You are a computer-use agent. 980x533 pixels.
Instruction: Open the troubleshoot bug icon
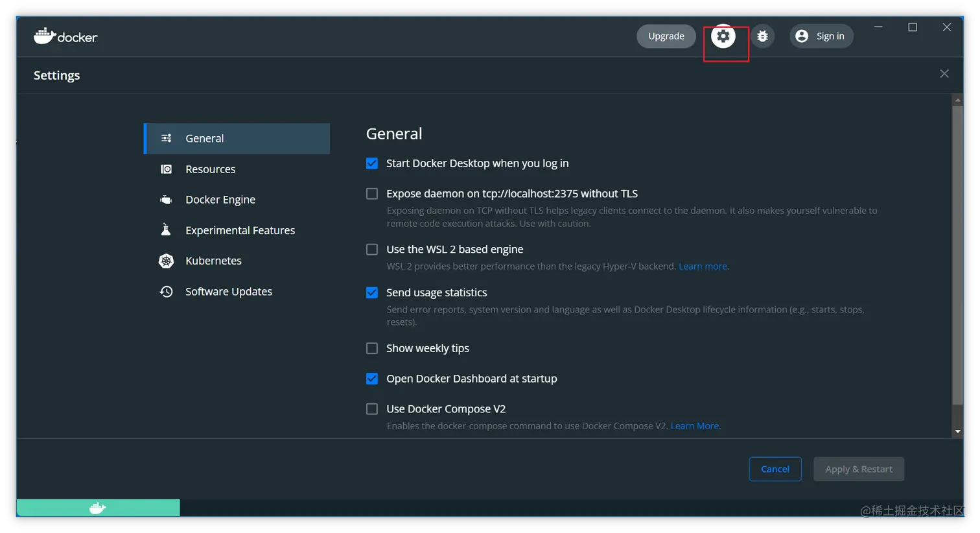763,36
